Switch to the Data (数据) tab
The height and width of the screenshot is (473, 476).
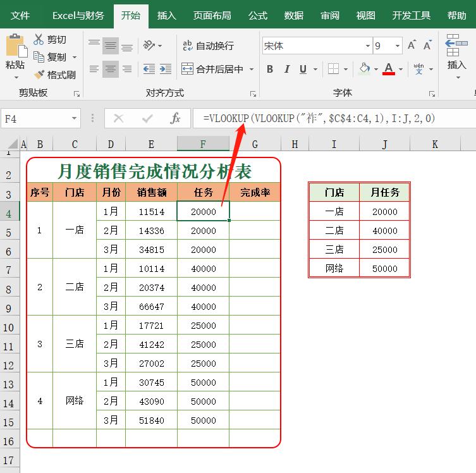tap(293, 15)
